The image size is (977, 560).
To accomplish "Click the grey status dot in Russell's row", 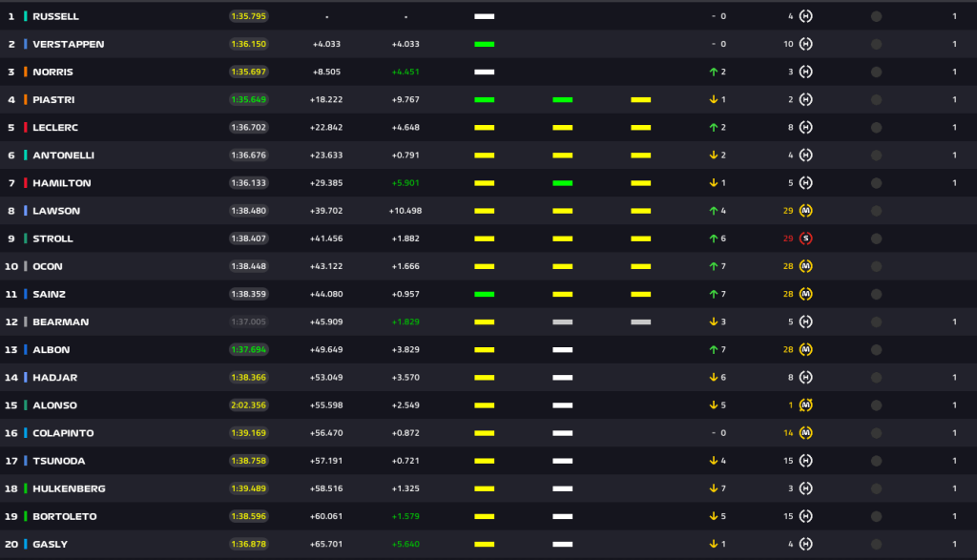I will [x=876, y=17].
